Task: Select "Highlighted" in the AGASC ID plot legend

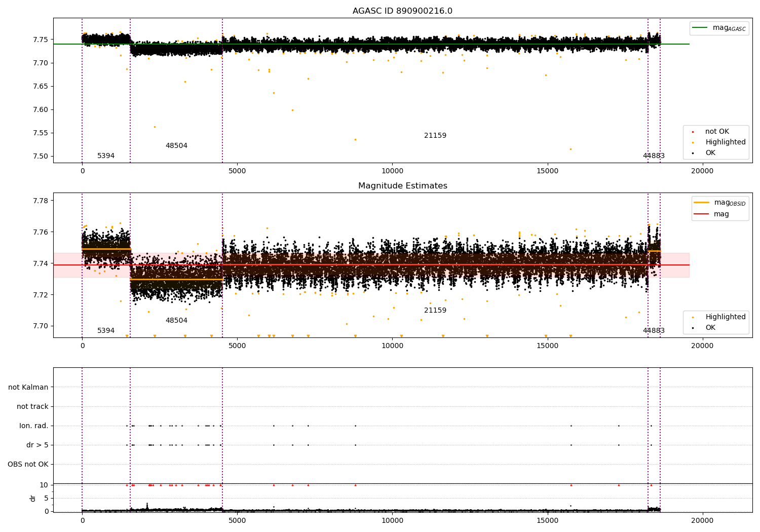Action: [726, 142]
